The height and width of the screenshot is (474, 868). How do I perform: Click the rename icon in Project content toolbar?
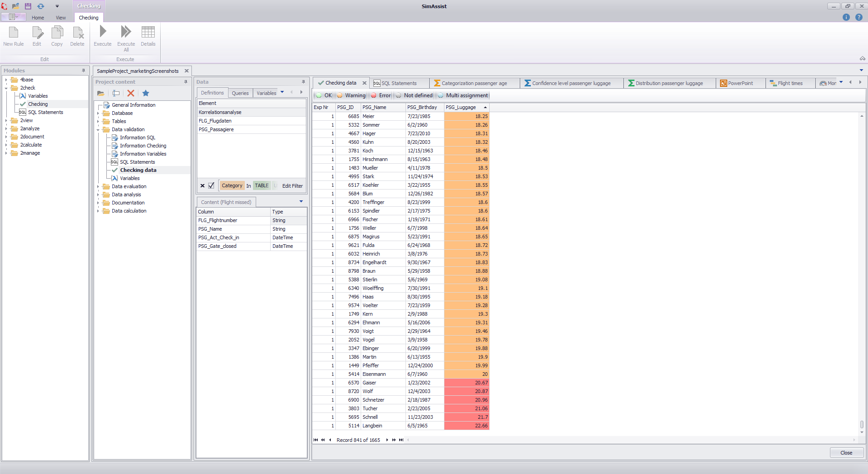point(116,93)
